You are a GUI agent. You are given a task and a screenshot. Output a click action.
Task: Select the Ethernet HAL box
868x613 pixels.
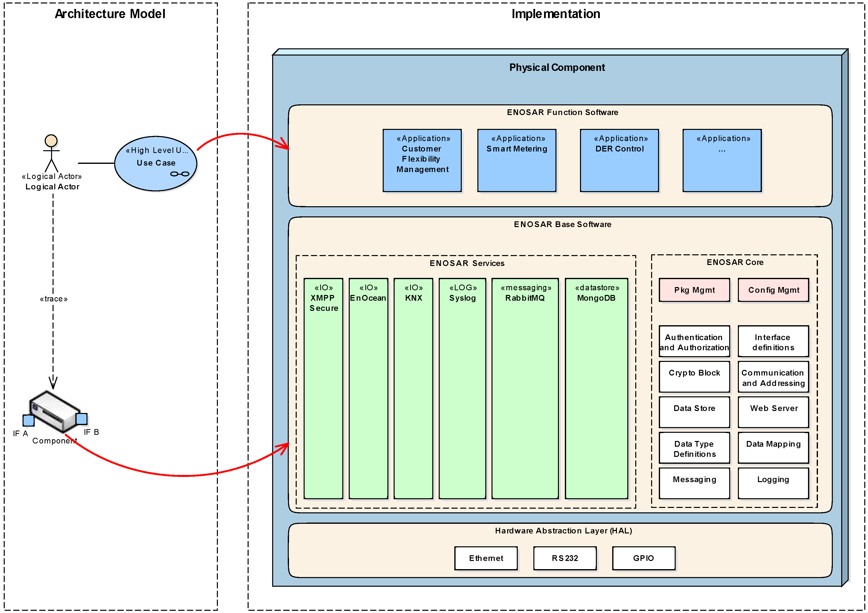point(486,558)
